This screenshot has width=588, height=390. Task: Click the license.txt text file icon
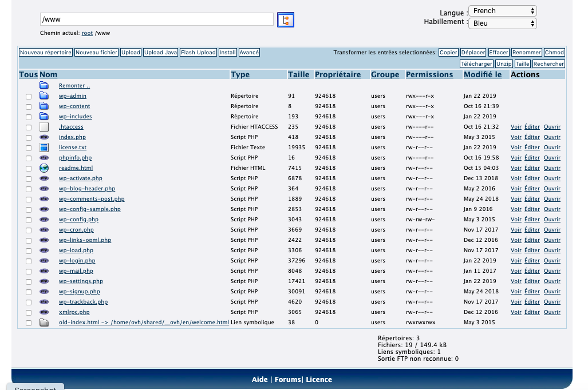pos(44,148)
